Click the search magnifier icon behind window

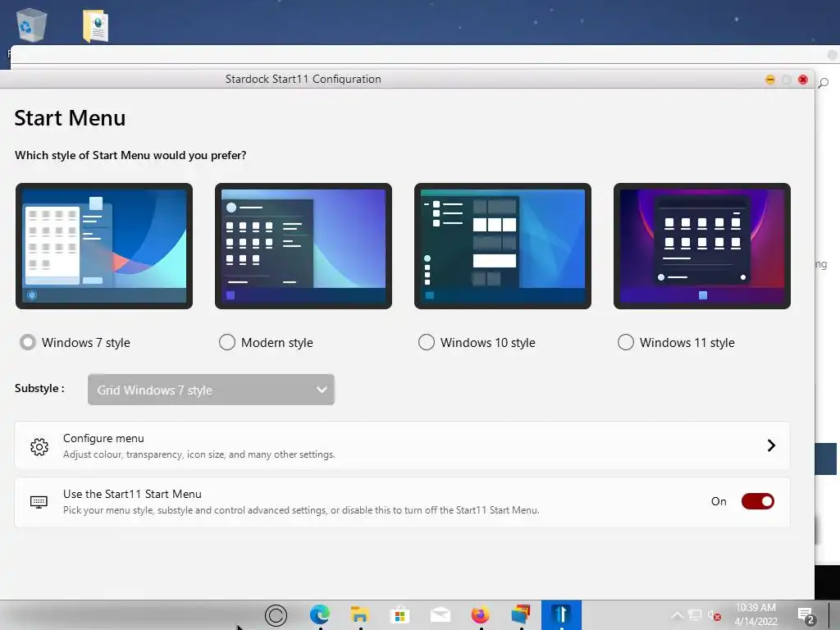pyautogui.click(x=824, y=83)
